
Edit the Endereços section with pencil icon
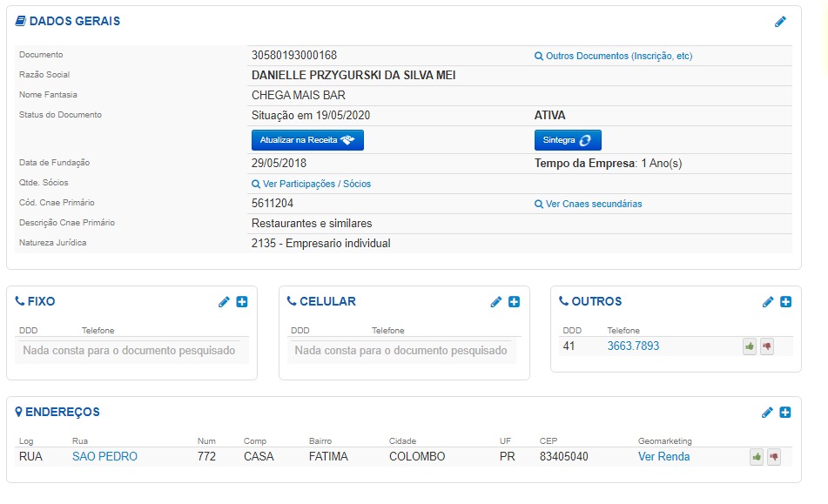[768, 413]
